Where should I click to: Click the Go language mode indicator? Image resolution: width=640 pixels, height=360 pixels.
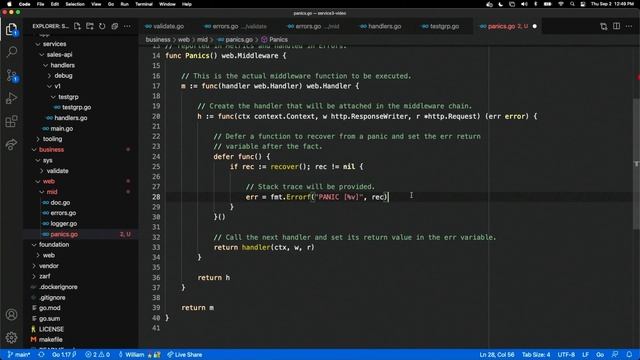[600, 355]
